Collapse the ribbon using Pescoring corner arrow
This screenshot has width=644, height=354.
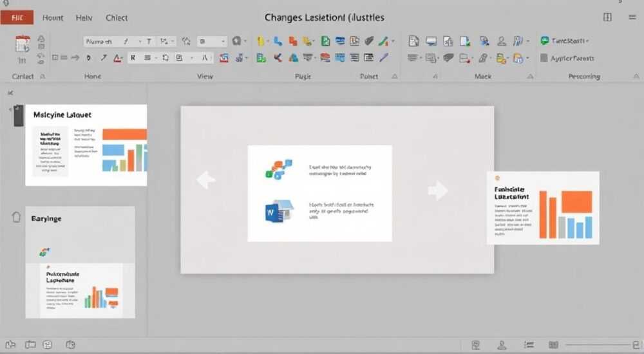pos(636,77)
